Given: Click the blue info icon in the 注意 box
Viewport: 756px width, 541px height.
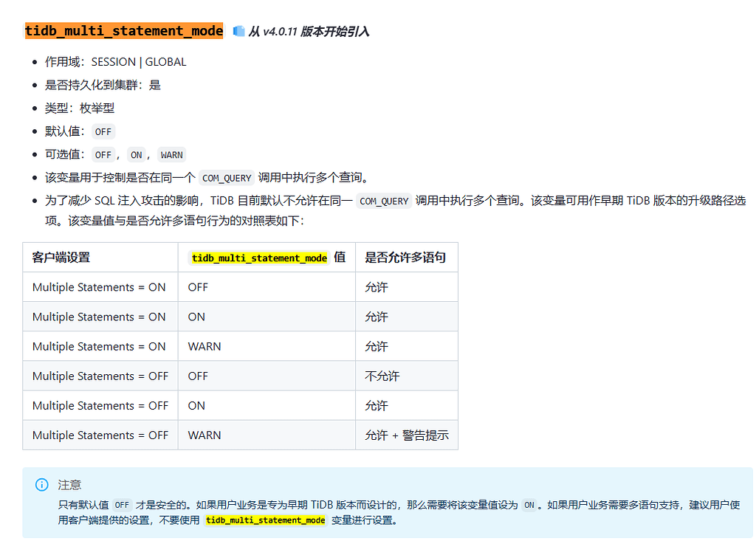Looking at the screenshot, I should tap(42, 485).
